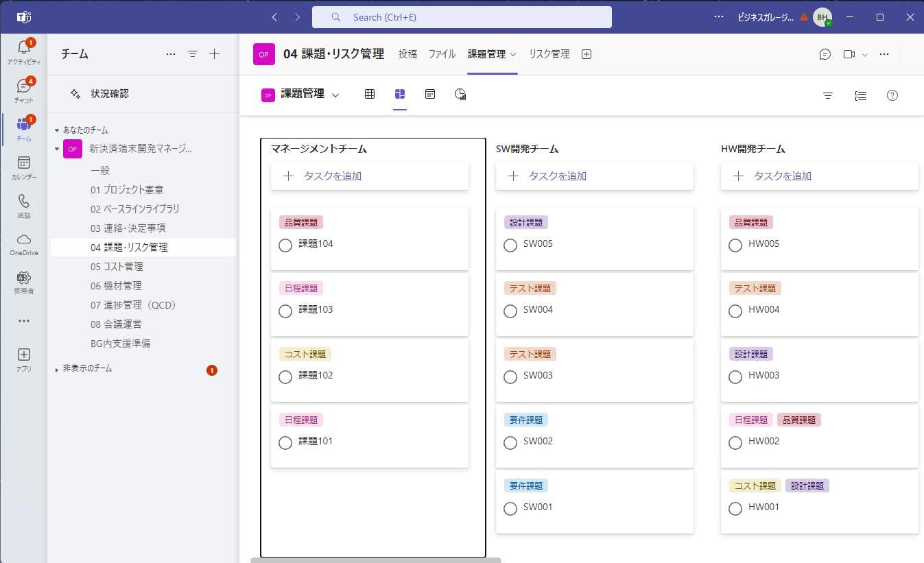Image resolution: width=924 pixels, height=563 pixels.
Task: Select the 07 進捗管理（QCD） channel
Action: [x=143, y=304]
